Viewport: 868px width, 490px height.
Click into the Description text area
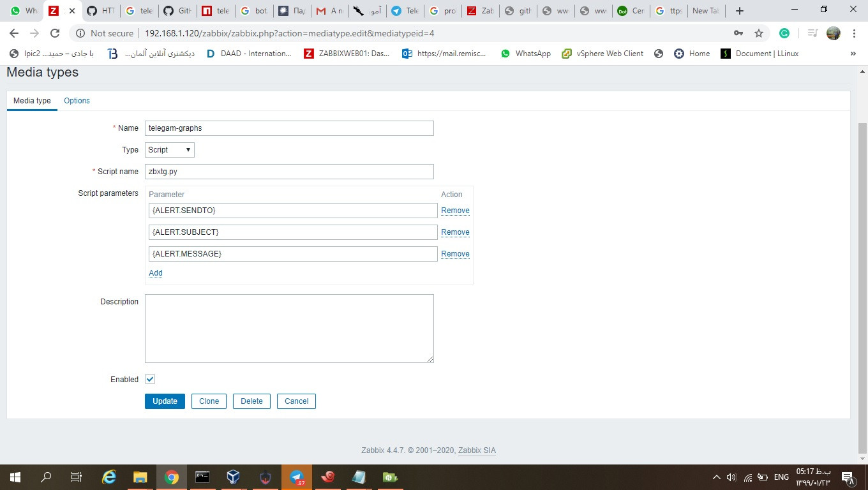(289, 329)
